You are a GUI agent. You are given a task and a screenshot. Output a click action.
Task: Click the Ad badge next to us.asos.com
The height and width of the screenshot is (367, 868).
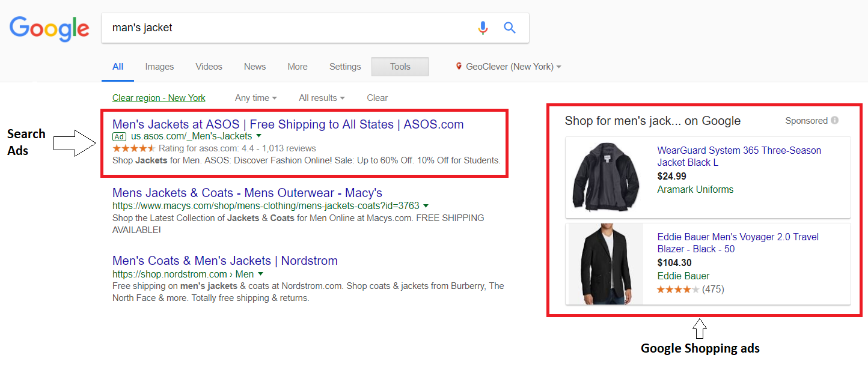(x=119, y=136)
